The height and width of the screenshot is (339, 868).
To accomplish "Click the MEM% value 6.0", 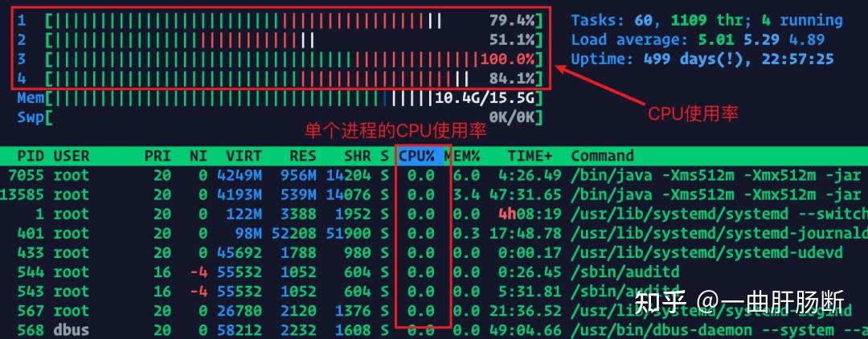I will 466,175.
